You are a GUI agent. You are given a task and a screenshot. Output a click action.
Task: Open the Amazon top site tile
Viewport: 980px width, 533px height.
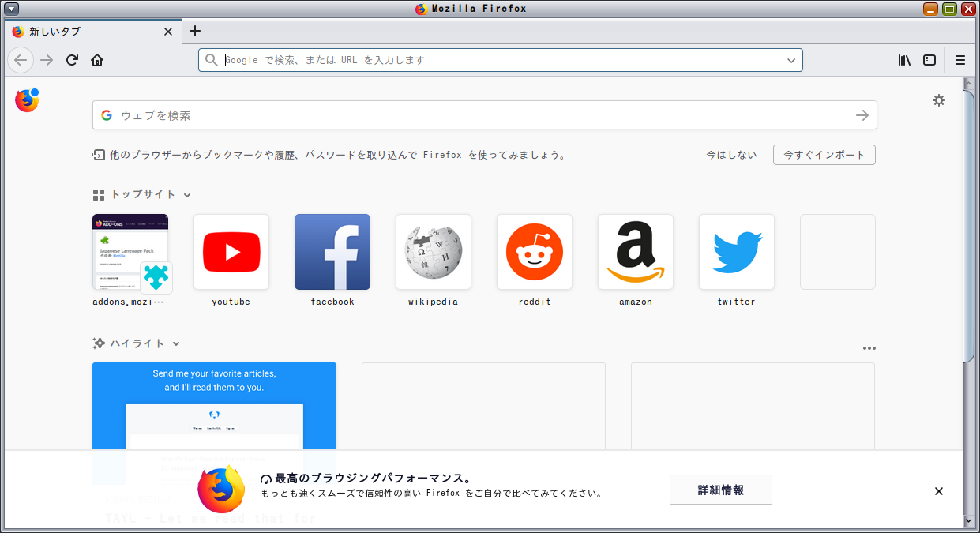(x=636, y=252)
